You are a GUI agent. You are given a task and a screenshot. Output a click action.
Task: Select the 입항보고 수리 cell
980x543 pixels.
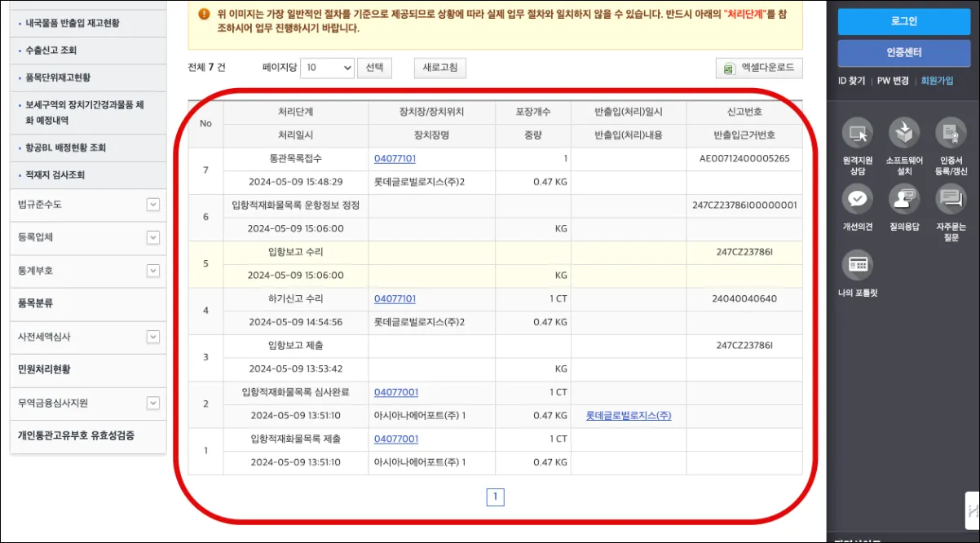[295, 252]
